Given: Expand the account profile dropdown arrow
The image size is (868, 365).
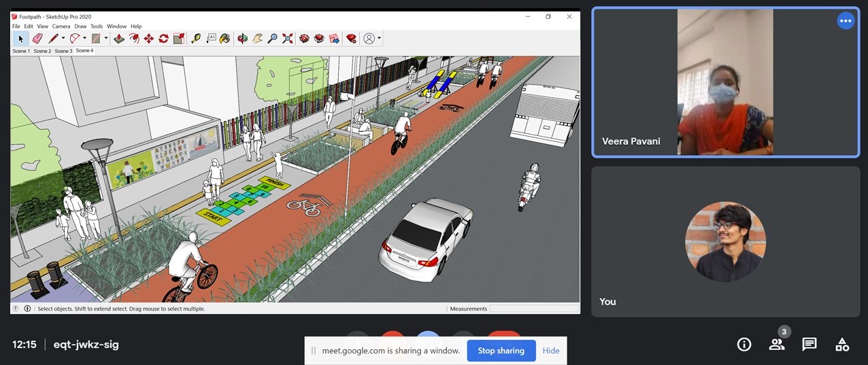Looking at the screenshot, I should (x=379, y=39).
